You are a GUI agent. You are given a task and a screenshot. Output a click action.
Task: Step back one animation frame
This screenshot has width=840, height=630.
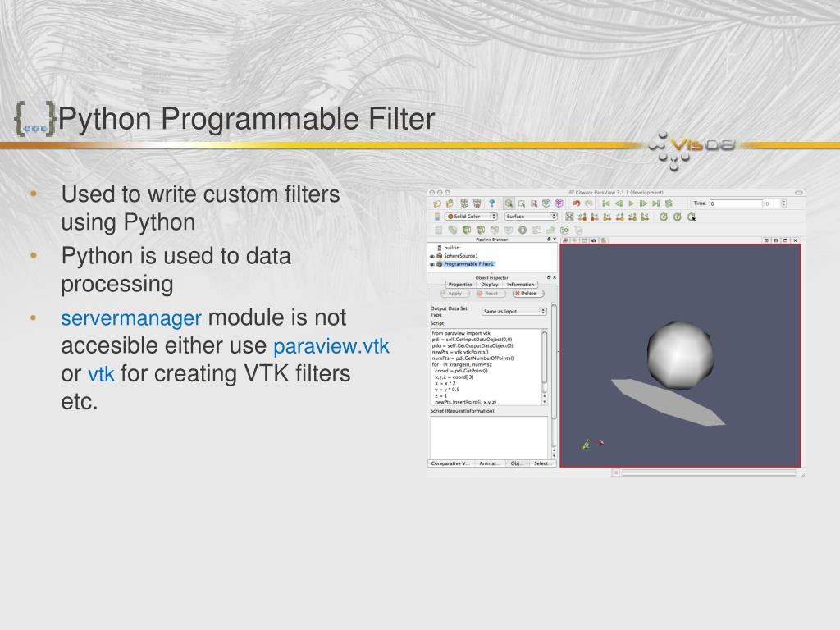click(x=619, y=203)
